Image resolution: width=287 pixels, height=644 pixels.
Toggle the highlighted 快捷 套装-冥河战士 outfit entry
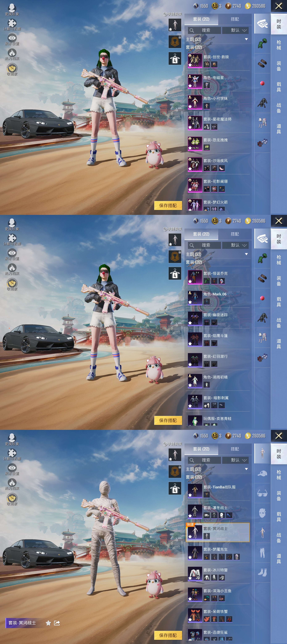point(218,532)
